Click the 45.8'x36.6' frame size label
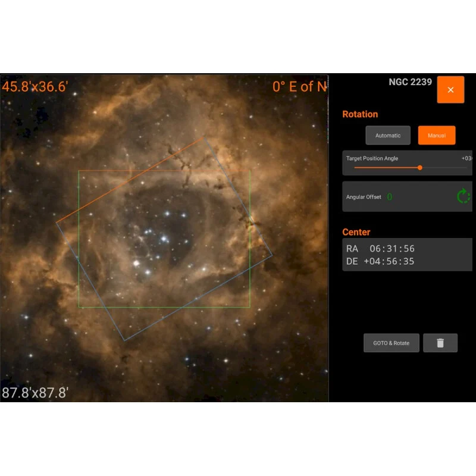 pos(35,87)
